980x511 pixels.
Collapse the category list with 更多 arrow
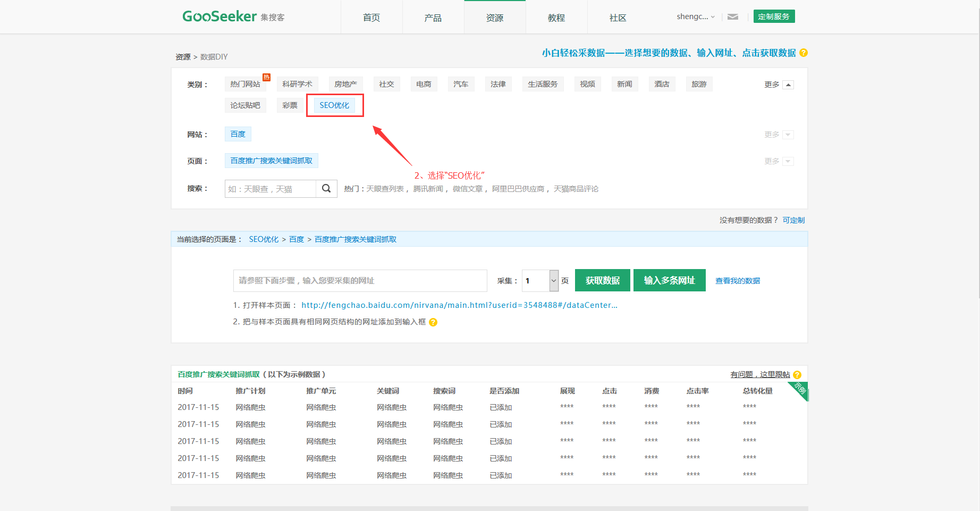(788, 85)
